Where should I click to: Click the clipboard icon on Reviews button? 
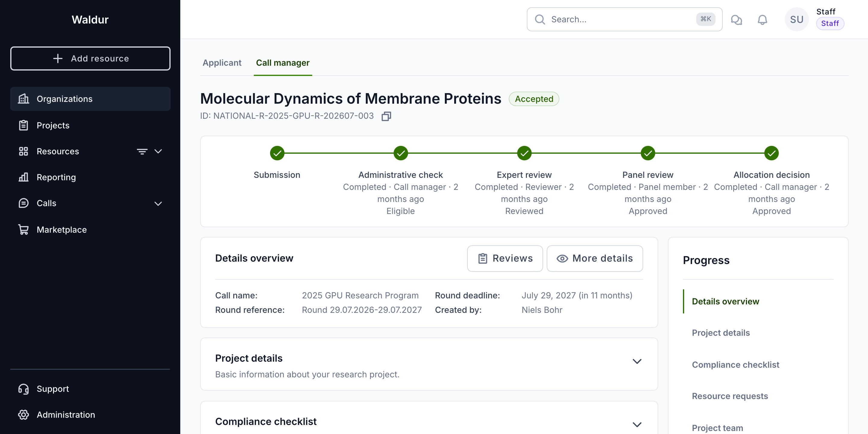click(x=483, y=259)
